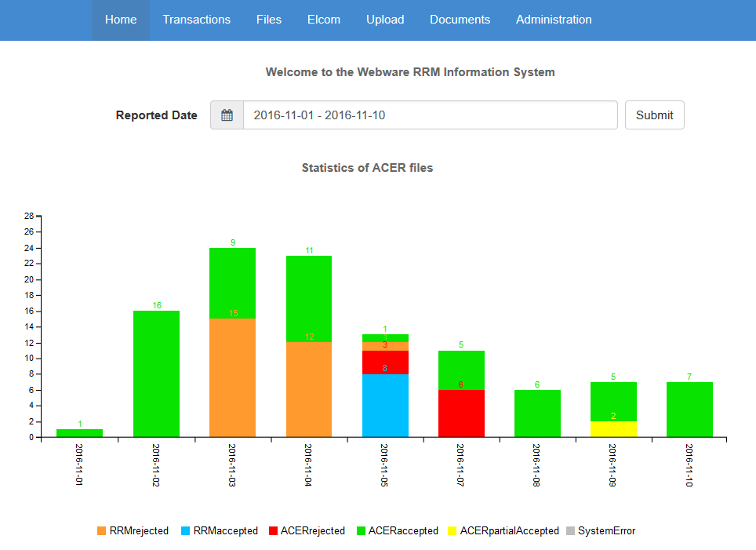Open the Files menu item

coord(269,20)
